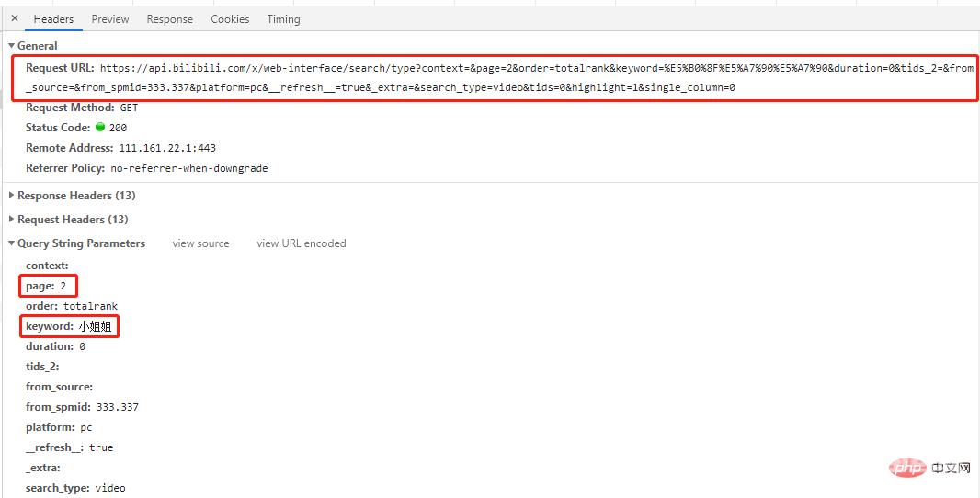Click the duration: 0 parameter

[56, 346]
